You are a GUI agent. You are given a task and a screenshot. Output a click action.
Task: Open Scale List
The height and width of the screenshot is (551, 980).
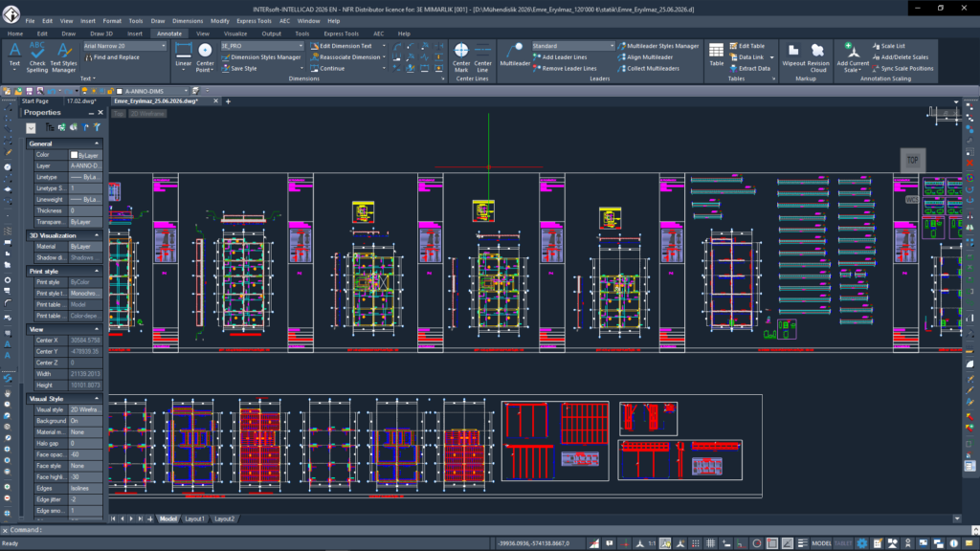tap(888, 46)
